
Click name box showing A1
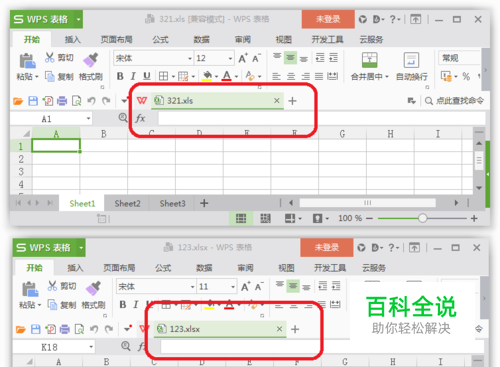51,119
